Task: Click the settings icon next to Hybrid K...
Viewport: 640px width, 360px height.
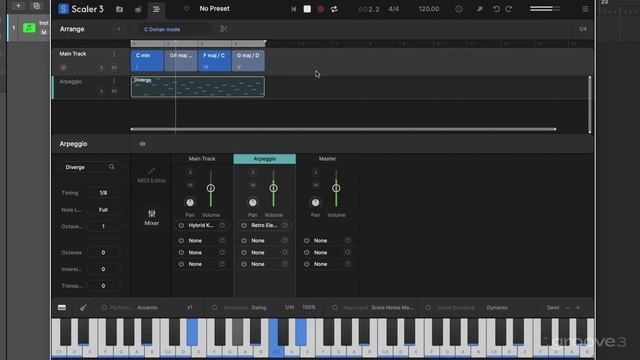Action: click(222, 225)
